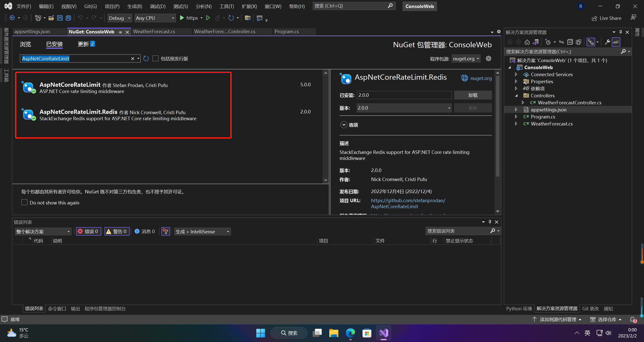Switch to the Browse tab in NuGet

(x=25, y=44)
